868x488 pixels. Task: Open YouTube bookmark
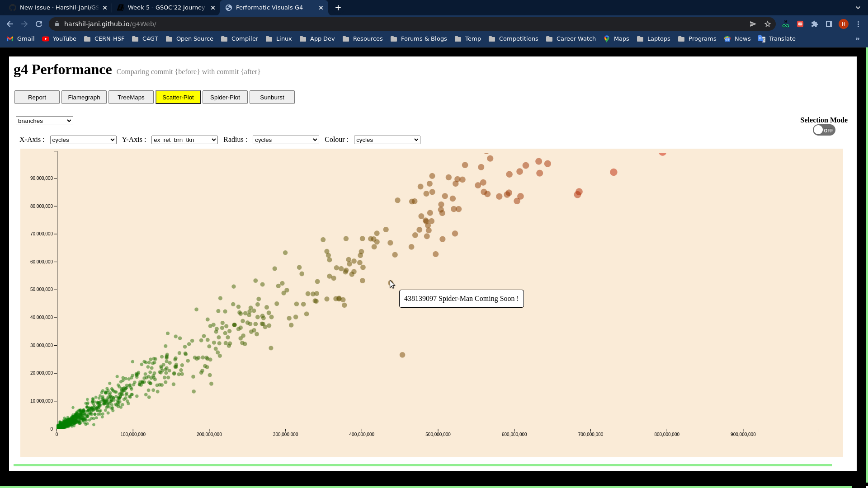point(59,39)
